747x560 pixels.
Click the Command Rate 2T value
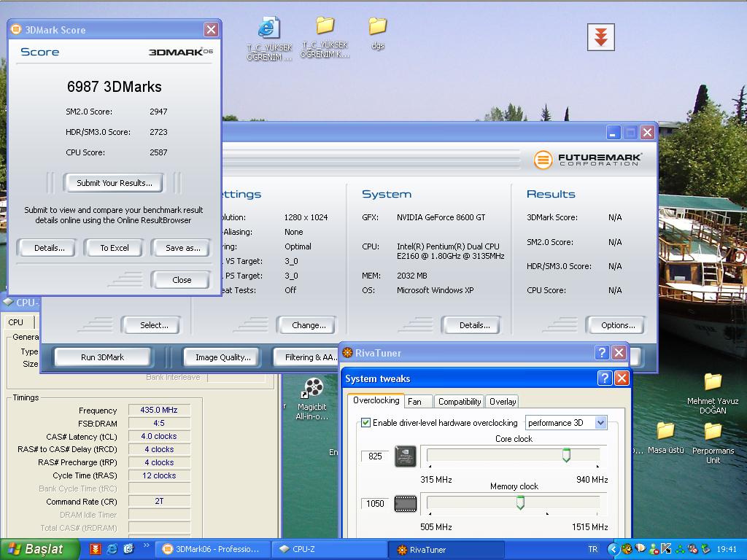pyautogui.click(x=159, y=501)
